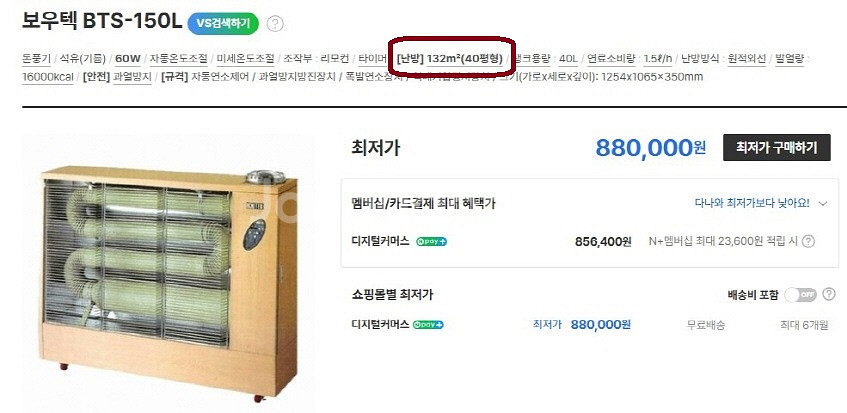Open the 132m²(40평형) heating area link
Viewport: 847px width, 413px height.
tap(465, 58)
